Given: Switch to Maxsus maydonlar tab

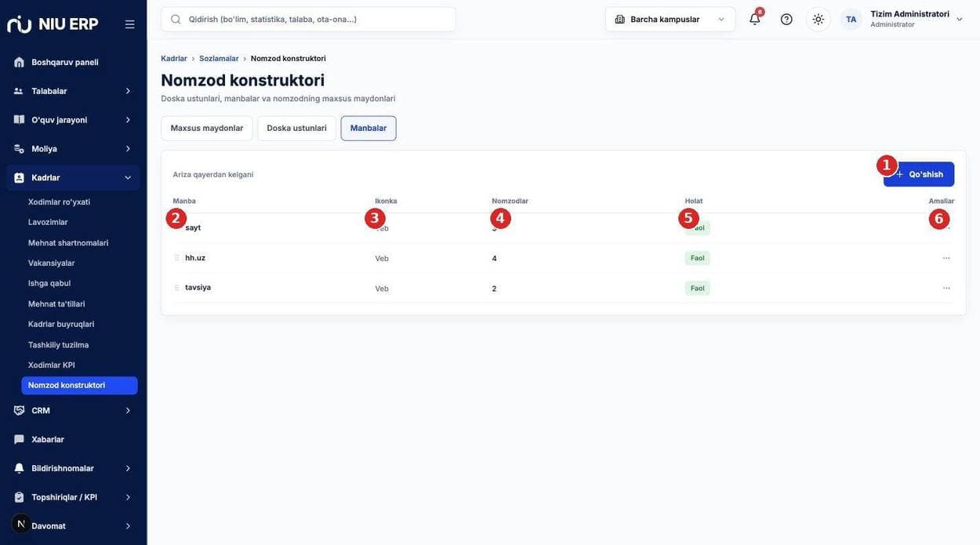Looking at the screenshot, I should [x=207, y=129].
